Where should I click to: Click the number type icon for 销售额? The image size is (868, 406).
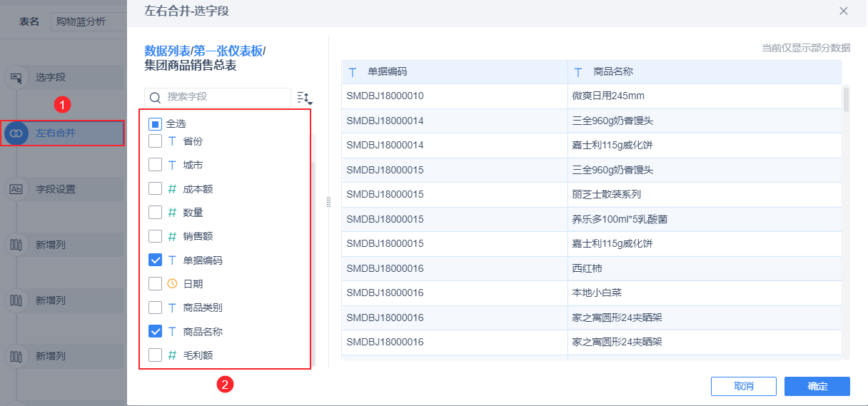(172, 236)
